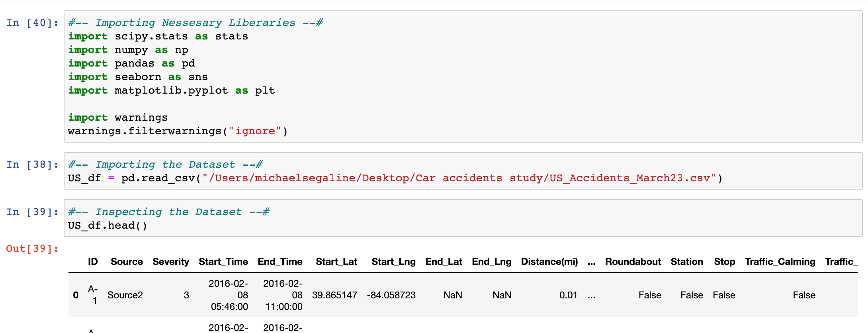Select the -84.058723 Start_Lng cell
The image size is (868, 333).
(391, 295)
